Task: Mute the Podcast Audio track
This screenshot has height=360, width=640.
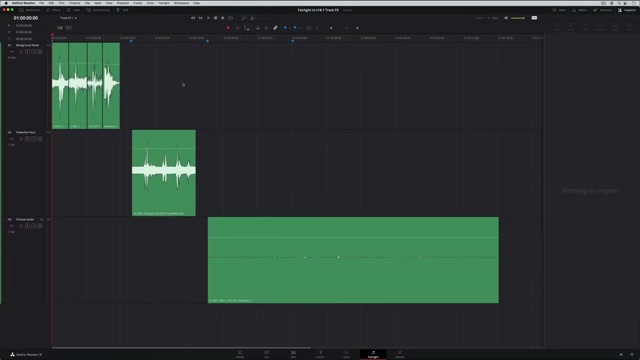Action: pyautogui.click(x=40, y=226)
